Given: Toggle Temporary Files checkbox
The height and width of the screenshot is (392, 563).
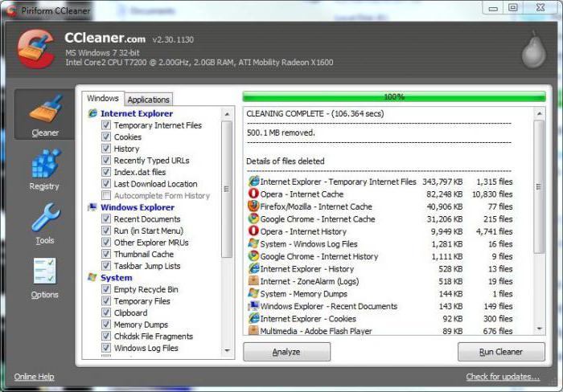Looking at the screenshot, I should click(x=106, y=301).
